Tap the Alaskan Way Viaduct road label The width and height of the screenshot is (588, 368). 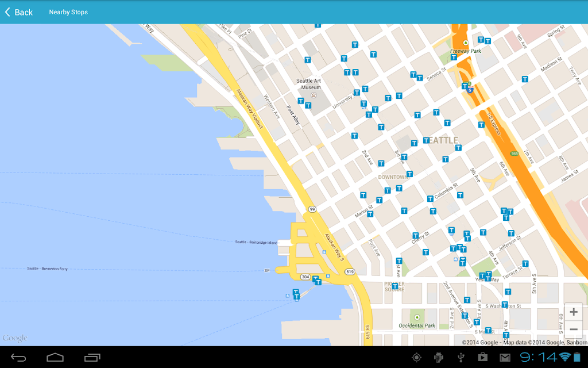(x=249, y=109)
